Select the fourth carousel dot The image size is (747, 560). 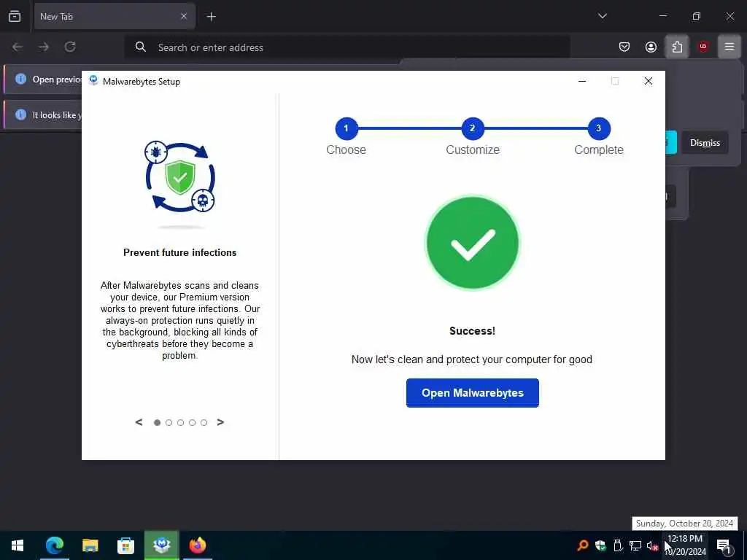(192, 422)
